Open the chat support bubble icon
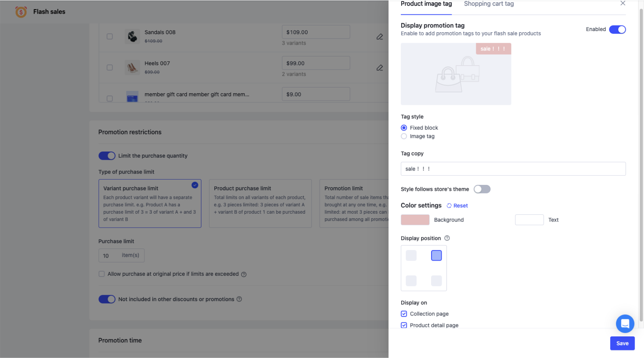Image resolution: width=644 pixels, height=358 pixels. (625, 324)
